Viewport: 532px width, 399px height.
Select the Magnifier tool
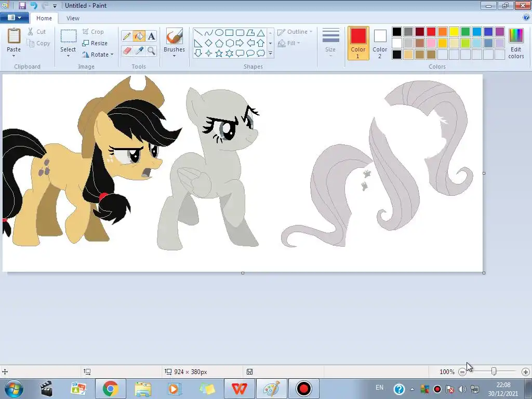151,51
